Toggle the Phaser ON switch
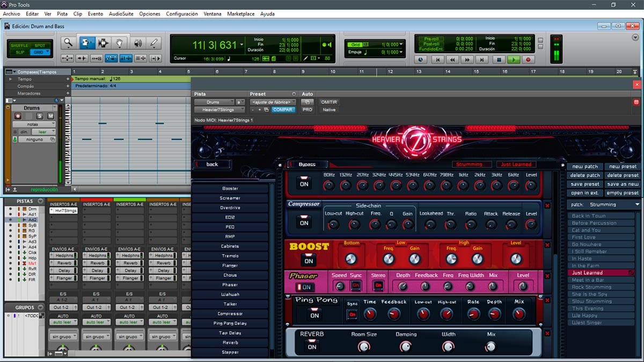The height and width of the screenshot is (362, 644). [306, 287]
